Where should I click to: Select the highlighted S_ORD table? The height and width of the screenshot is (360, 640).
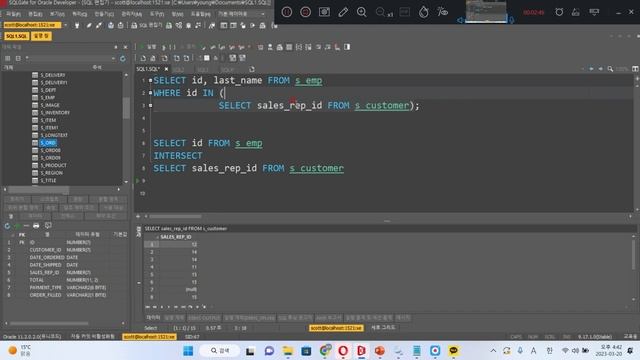tap(48, 143)
